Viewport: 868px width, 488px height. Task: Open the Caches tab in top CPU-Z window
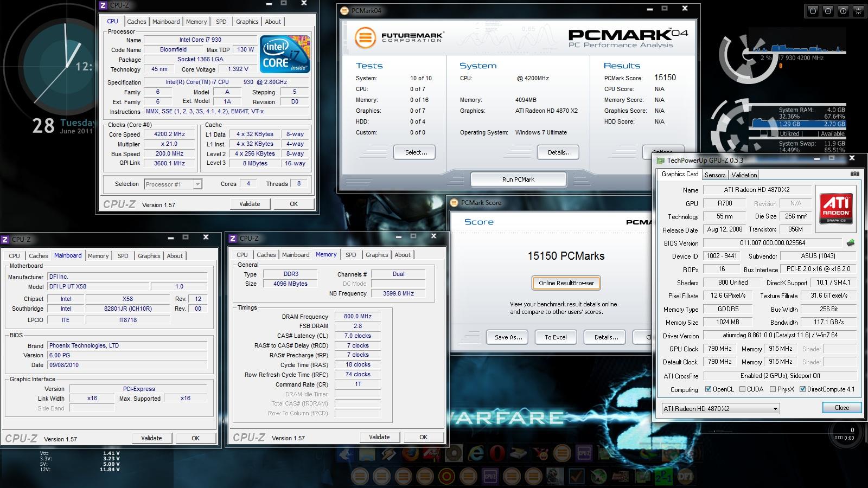137,22
